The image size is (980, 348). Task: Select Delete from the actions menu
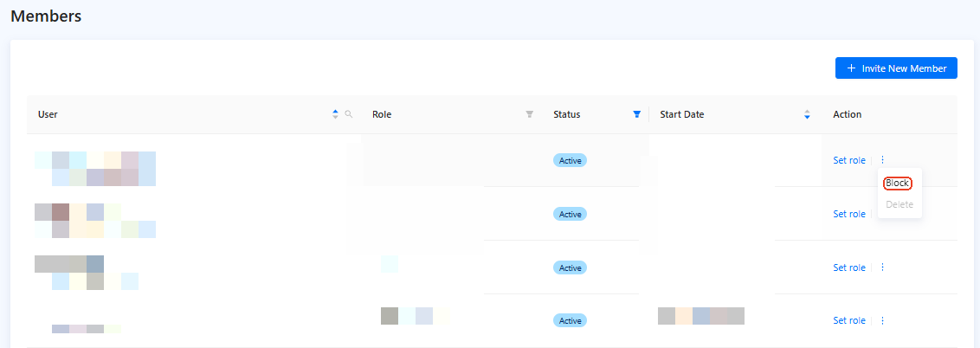click(x=899, y=204)
